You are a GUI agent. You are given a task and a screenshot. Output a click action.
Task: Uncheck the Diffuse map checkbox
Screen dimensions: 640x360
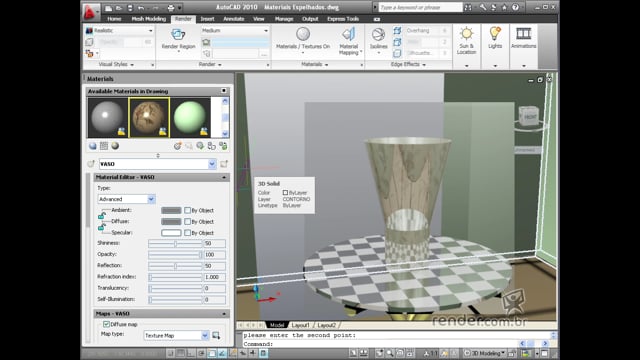coord(107,324)
